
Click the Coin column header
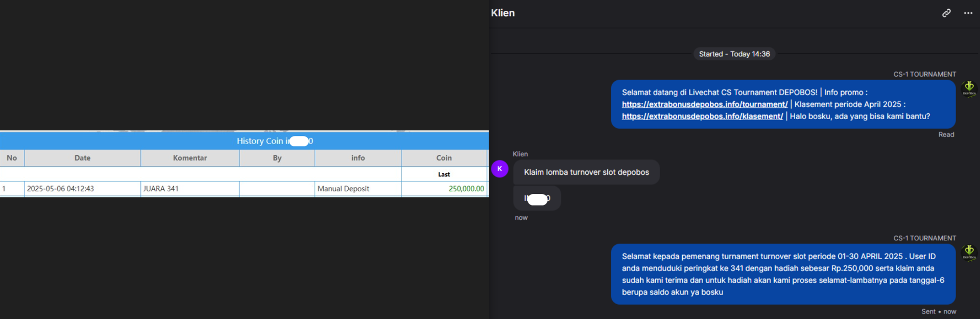coord(444,158)
